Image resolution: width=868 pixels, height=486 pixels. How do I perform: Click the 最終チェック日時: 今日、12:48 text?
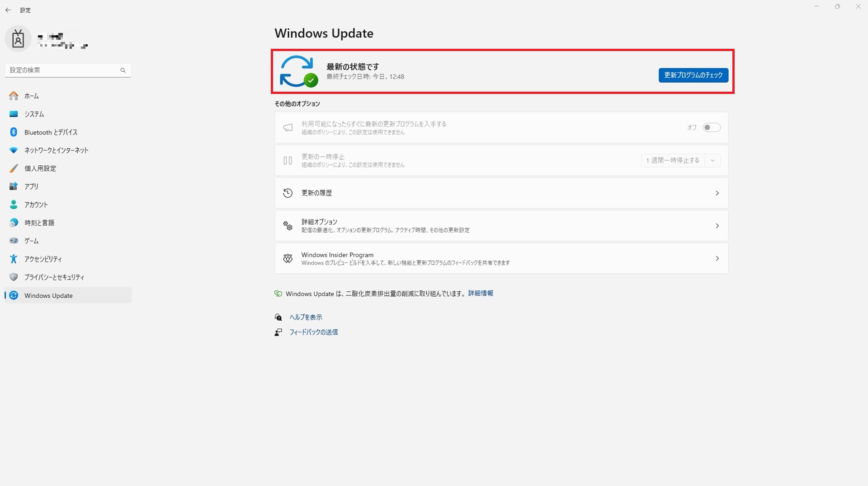(x=365, y=77)
